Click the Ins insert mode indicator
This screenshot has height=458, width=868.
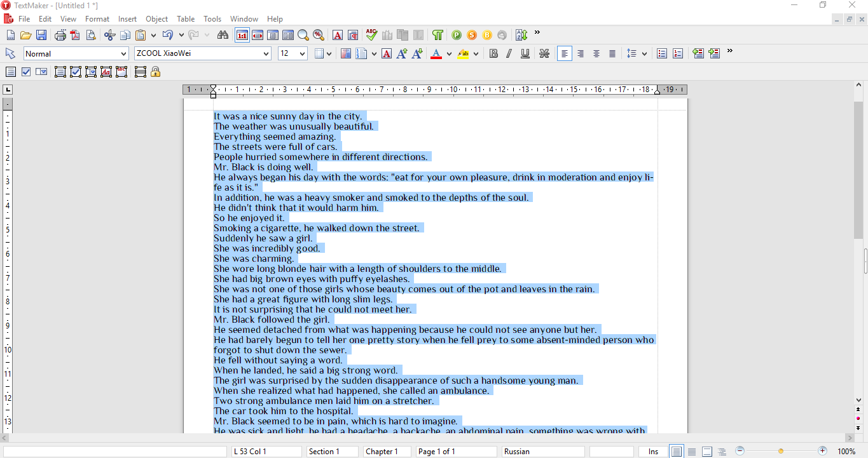pos(653,452)
